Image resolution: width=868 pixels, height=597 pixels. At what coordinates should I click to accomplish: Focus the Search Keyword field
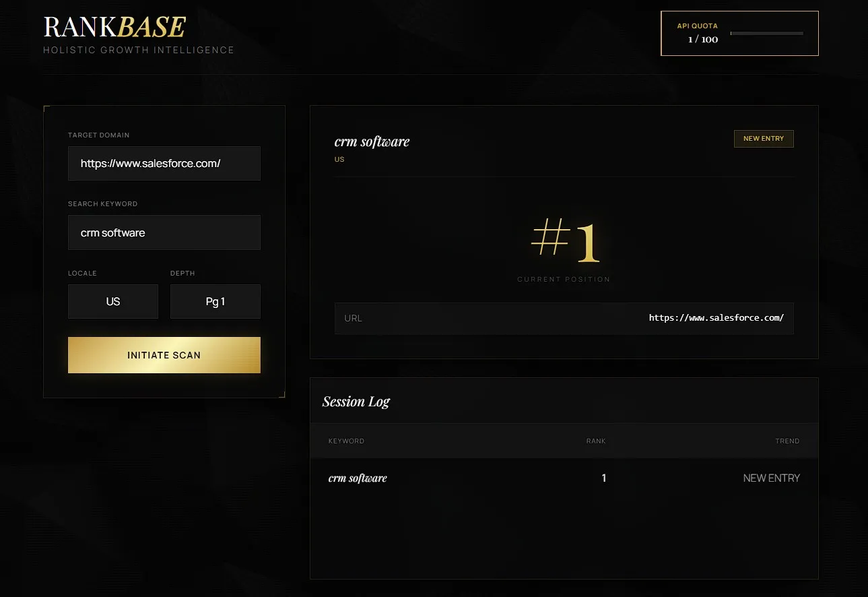(x=164, y=233)
